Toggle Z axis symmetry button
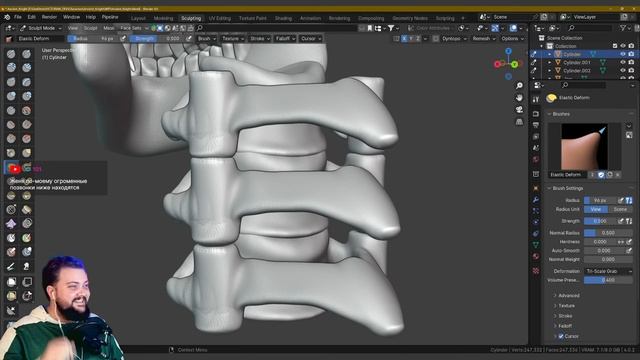The height and width of the screenshot is (360, 640). point(418,38)
